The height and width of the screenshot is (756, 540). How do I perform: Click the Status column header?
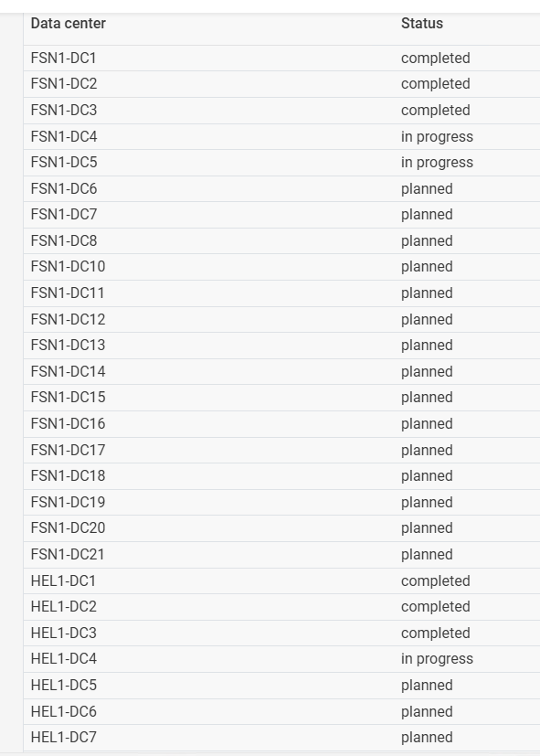tap(422, 23)
